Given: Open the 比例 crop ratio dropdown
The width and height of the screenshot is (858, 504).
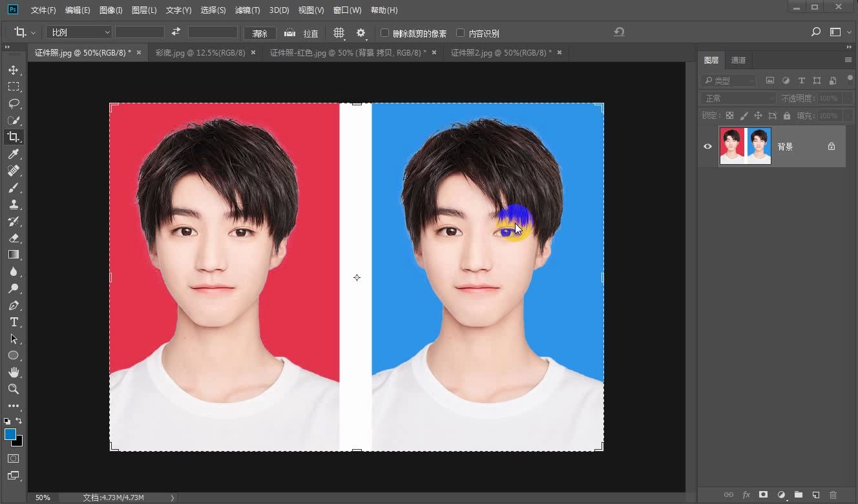Looking at the screenshot, I should coord(79,32).
